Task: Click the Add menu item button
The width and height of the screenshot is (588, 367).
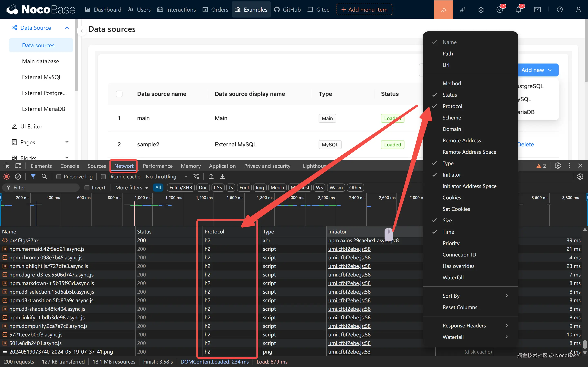Action: (364, 10)
